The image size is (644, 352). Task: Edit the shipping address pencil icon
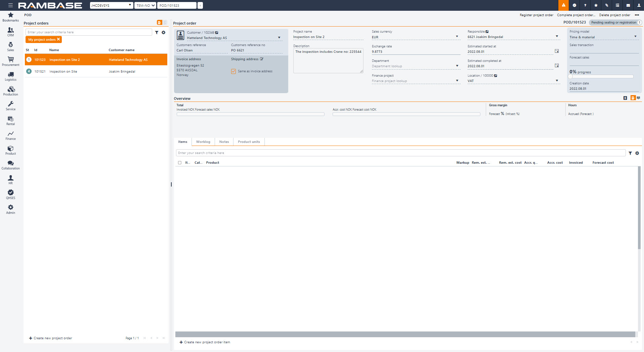pos(262,59)
